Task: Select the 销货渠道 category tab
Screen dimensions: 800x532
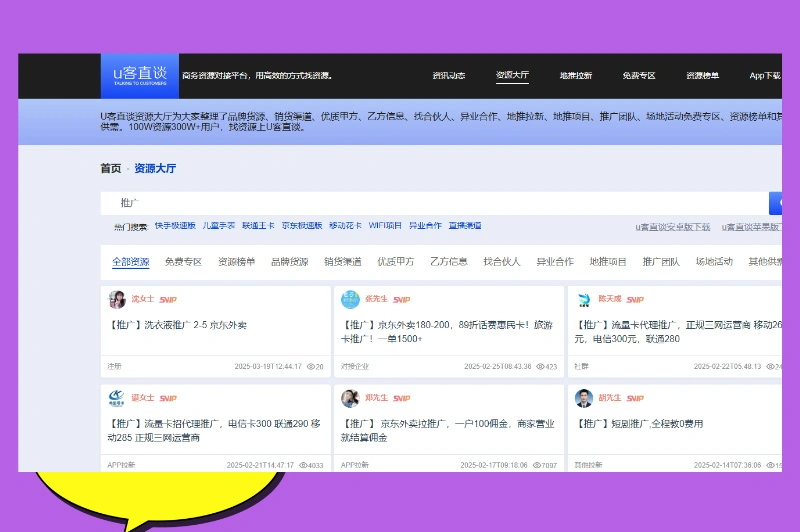Action: point(343,262)
